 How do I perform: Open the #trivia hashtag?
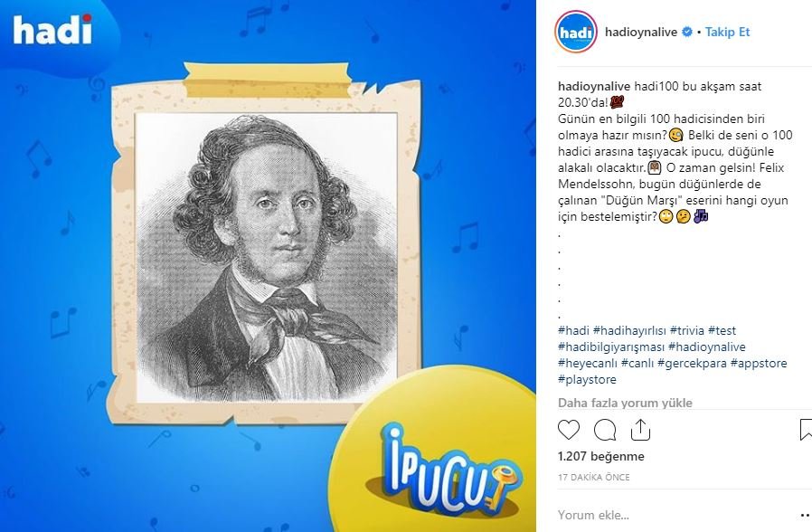(686, 330)
